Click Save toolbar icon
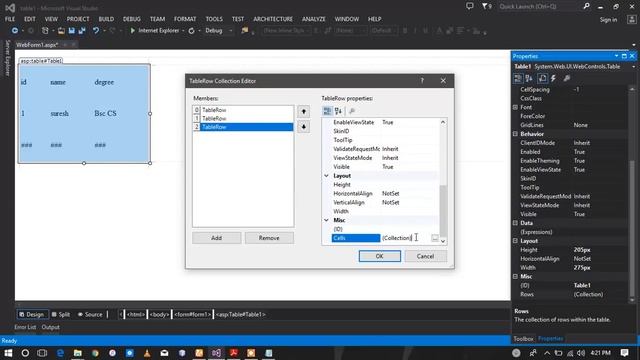The image size is (640, 360). 72,31
